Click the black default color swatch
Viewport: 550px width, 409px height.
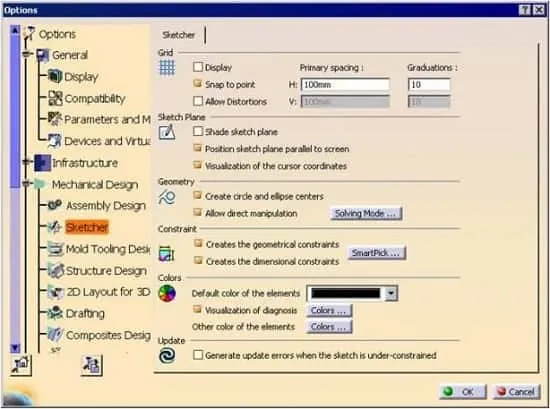[x=346, y=293]
